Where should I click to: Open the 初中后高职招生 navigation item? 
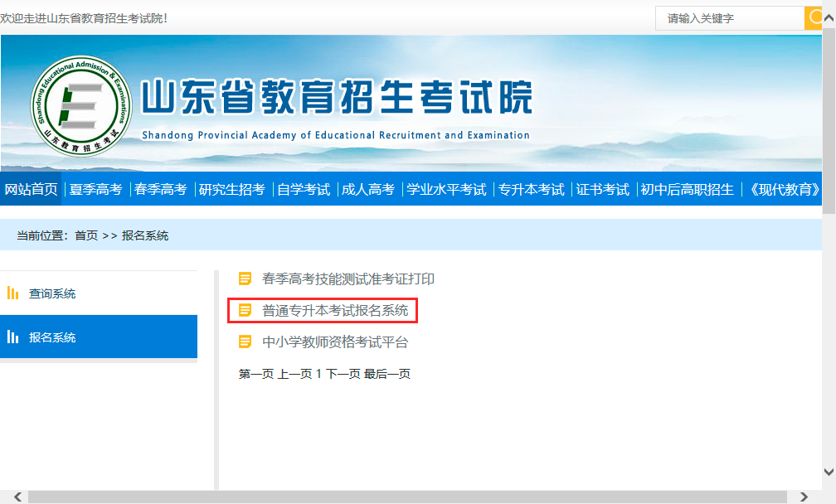click(x=688, y=189)
